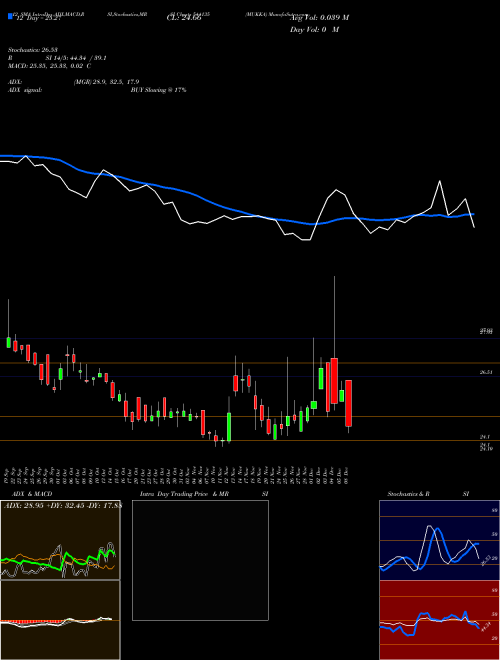
Task: Open the blue Stochastics indicator chart
Action: pos(439,540)
